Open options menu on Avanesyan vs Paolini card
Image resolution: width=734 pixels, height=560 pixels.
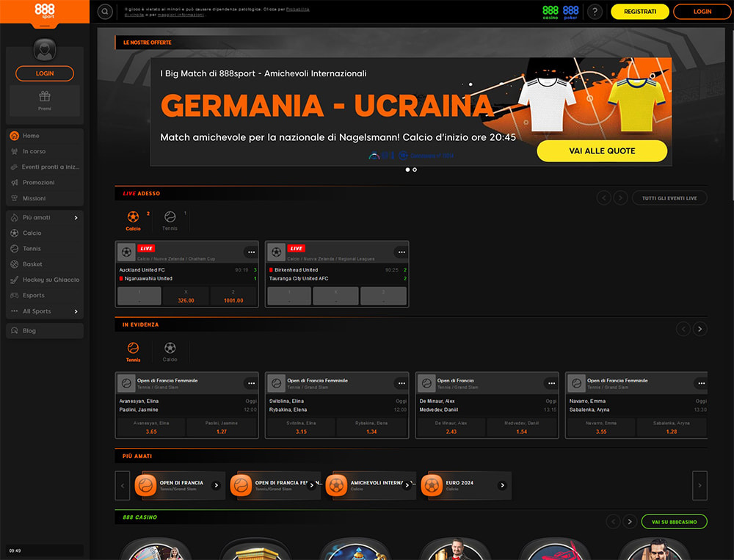(251, 383)
